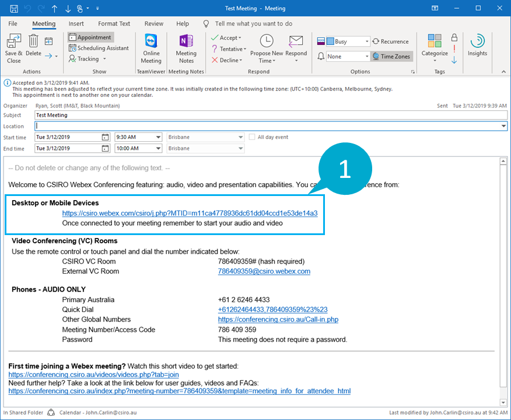Open the File menu

(13, 23)
